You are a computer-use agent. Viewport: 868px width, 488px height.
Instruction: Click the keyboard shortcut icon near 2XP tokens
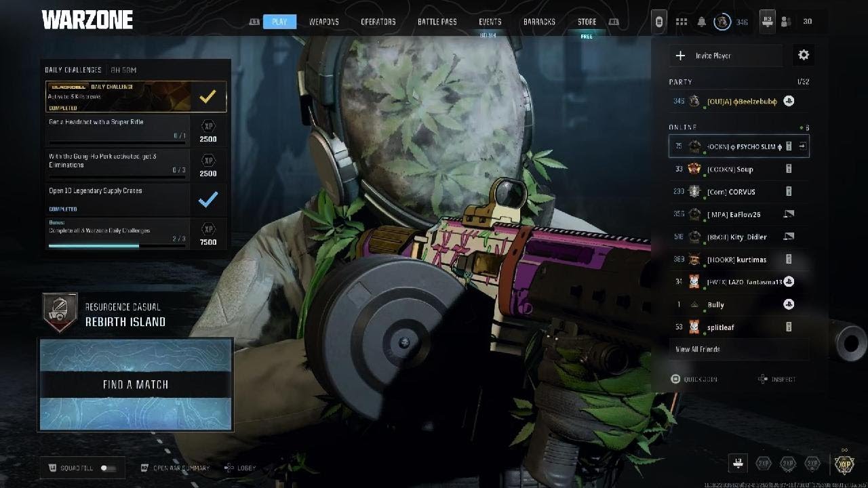pos(738,464)
